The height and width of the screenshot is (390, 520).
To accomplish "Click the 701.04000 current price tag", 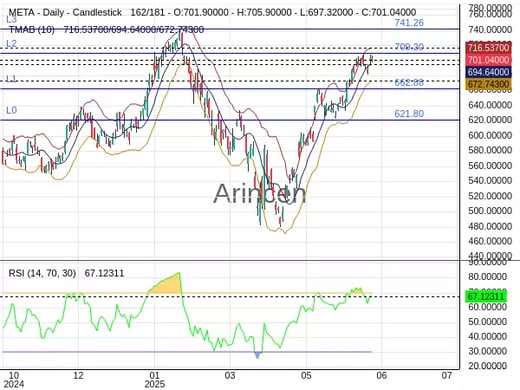I will coord(488,60).
